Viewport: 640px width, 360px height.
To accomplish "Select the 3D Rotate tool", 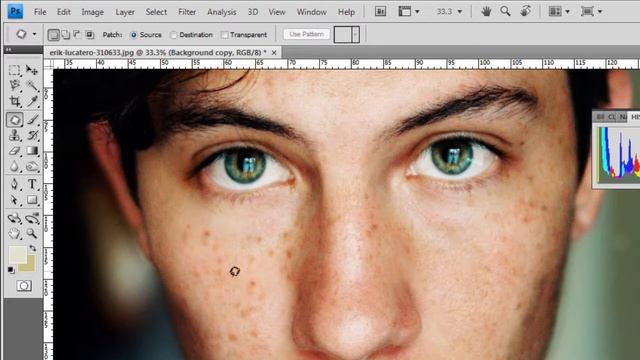I will click(14, 218).
